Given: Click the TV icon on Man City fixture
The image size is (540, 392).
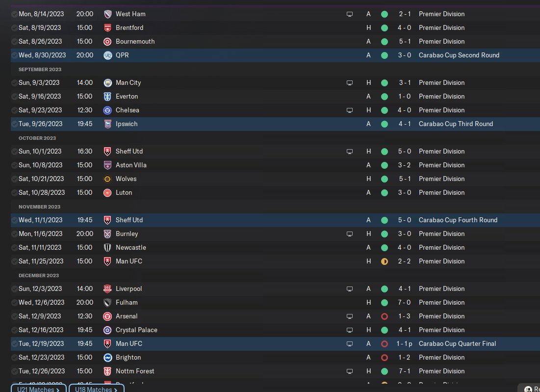Looking at the screenshot, I should click(350, 83).
